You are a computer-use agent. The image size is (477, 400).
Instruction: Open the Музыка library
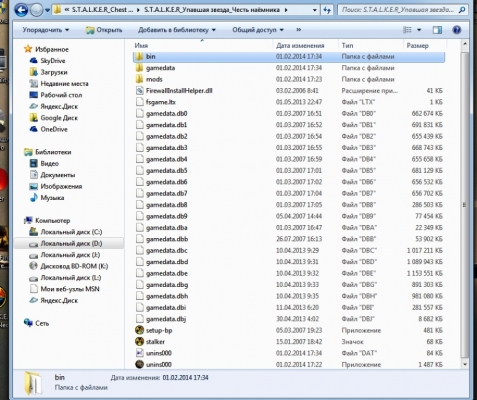(47, 198)
